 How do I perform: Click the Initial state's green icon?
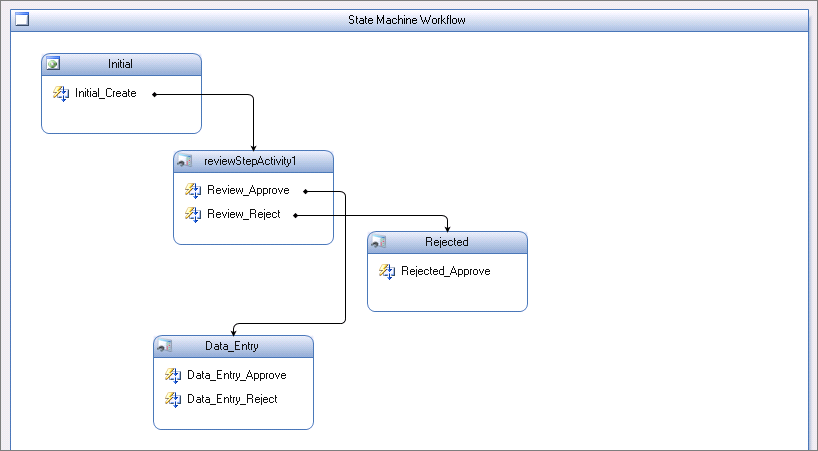(x=53, y=64)
